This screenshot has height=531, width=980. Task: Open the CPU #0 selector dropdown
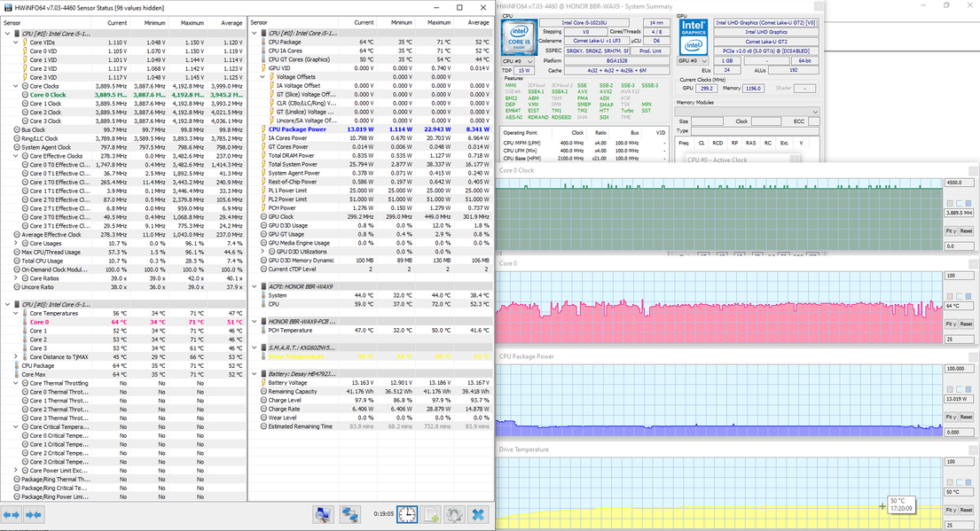tap(518, 61)
